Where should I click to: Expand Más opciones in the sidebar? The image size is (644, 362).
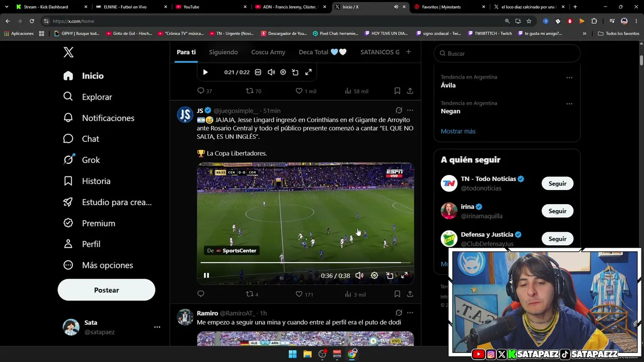[98, 265]
